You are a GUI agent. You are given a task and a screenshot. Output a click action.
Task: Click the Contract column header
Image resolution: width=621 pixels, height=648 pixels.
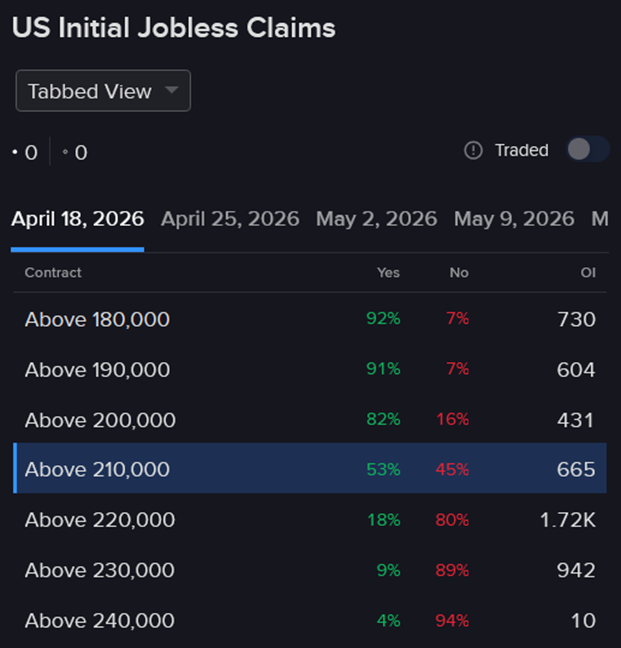tap(53, 272)
